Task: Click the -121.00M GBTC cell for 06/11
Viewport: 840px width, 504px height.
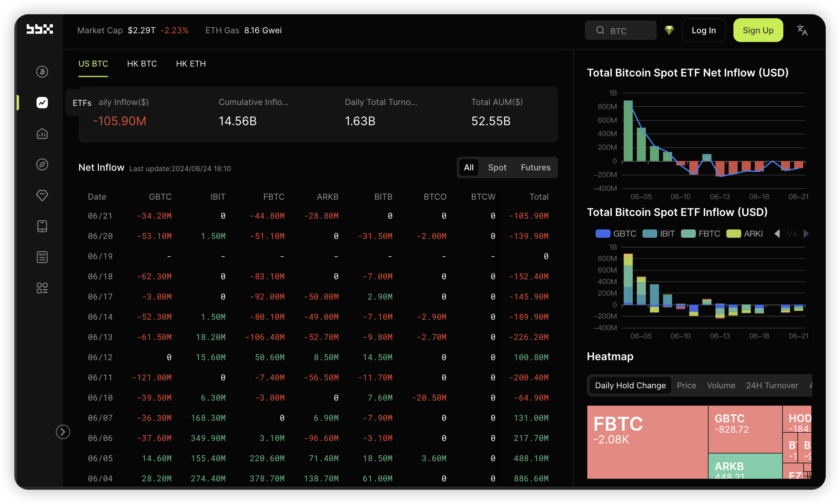Action: coord(152,378)
